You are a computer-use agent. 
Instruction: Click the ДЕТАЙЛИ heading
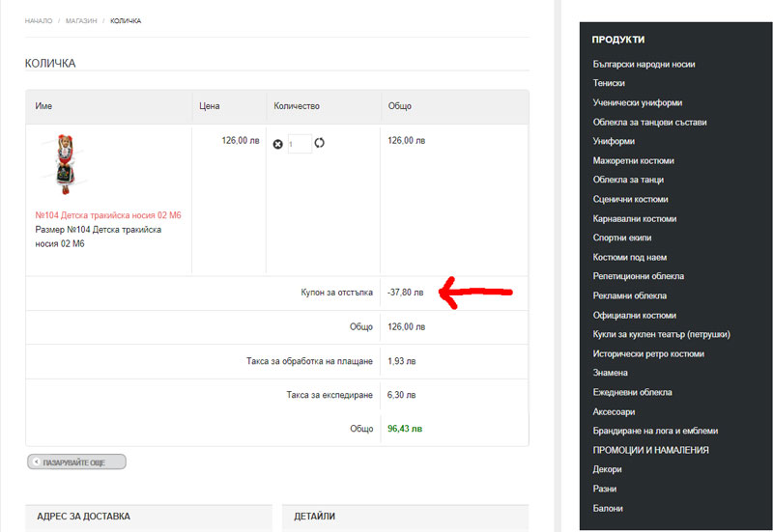315,517
